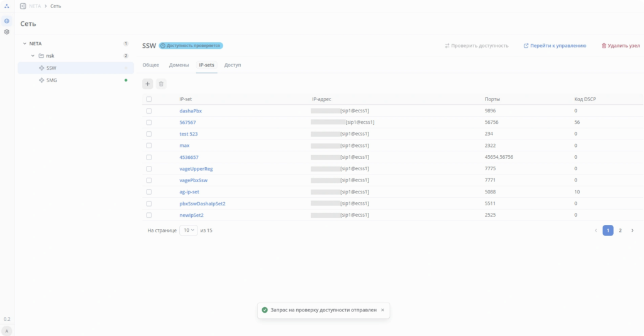
Task: Select SSW node in the tree
Action: [75, 68]
